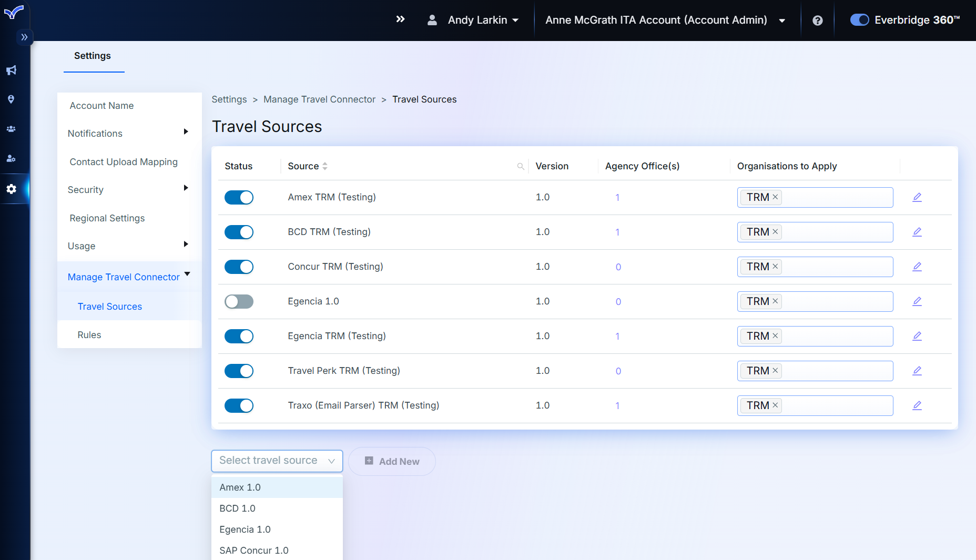Remove TRM tag from BCD TRM row
976x560 pixels.
coord(775,232)
